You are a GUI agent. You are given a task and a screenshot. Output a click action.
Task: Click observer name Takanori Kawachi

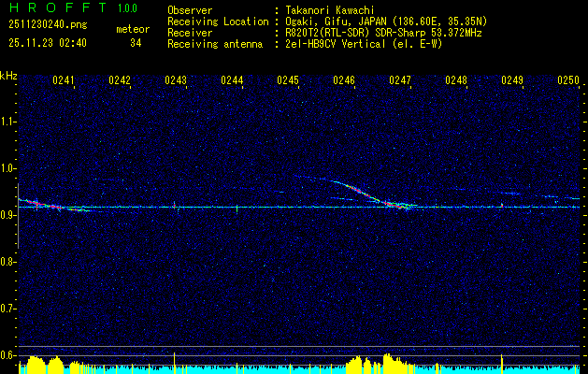coord(330,10)
